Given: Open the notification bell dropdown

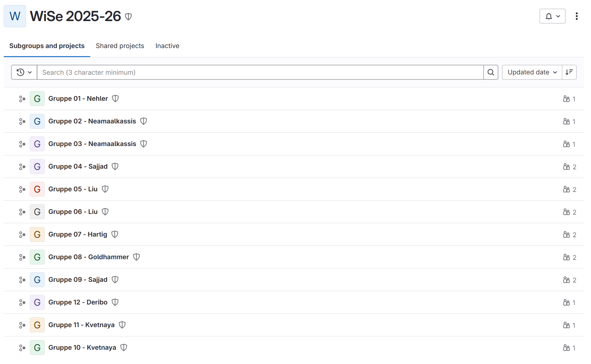Looking at the screenshot, I should 552,16.
